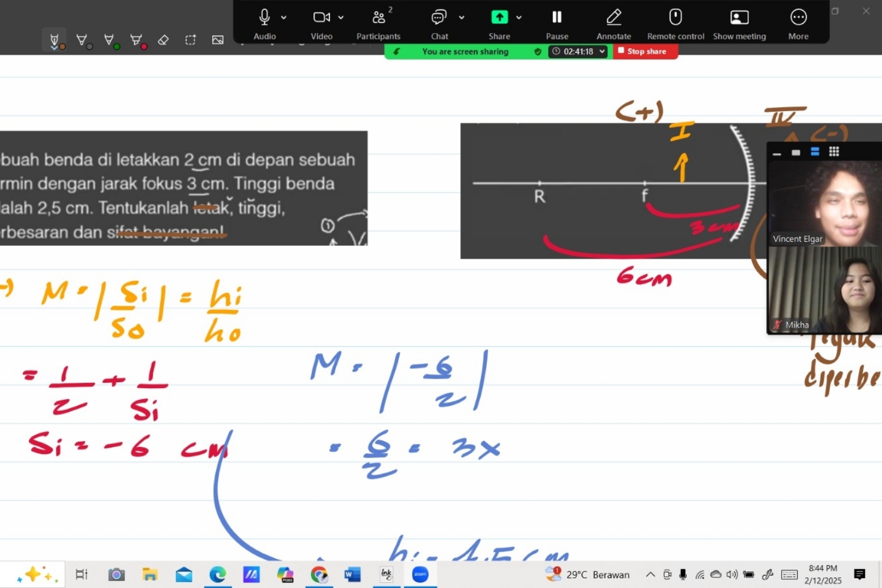Show hidden system tray icons
This screenshot has height=588, width=882.
pos(650,574)
